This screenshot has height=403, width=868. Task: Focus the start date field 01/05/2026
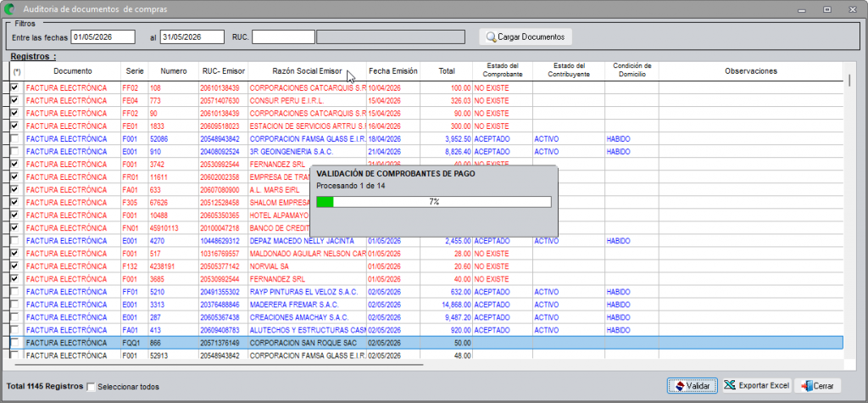pos(103,37)
